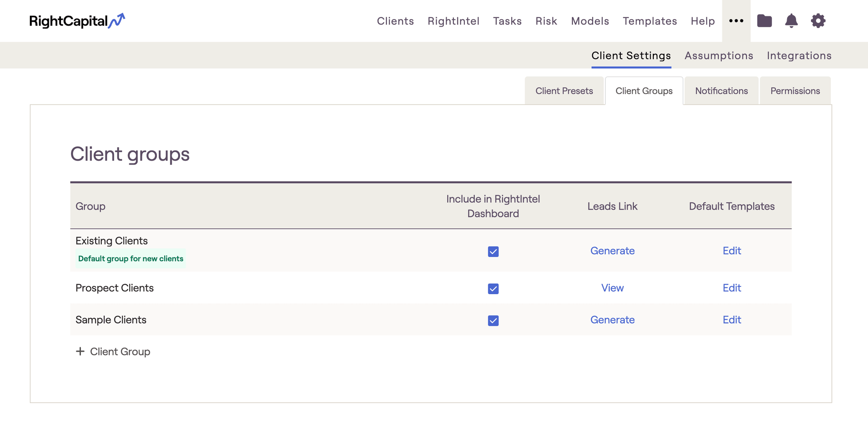Image resolution: width=868 pixels, height=429 pixels.
Task: Open Models in top navigation
Action: click(x=590, y=21)
